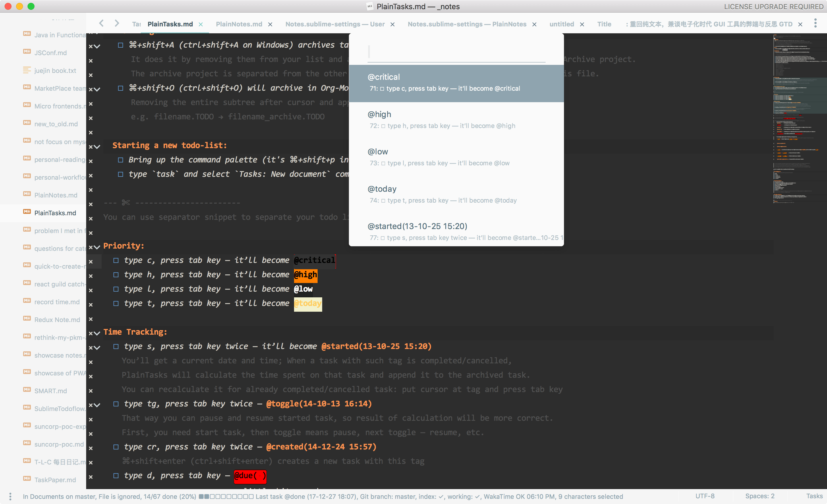Toggle the checkbox for type d due task
827x504 pixels.
point(116,476)
